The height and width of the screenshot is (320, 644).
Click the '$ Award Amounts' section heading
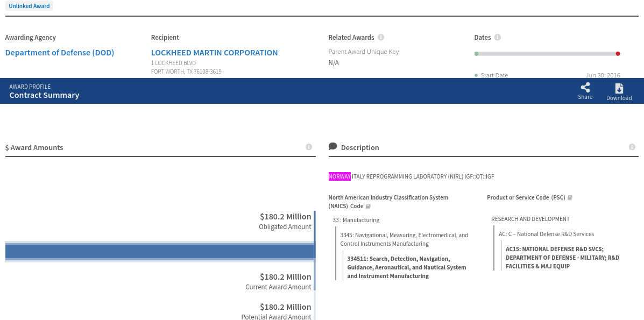click(34, 147)
